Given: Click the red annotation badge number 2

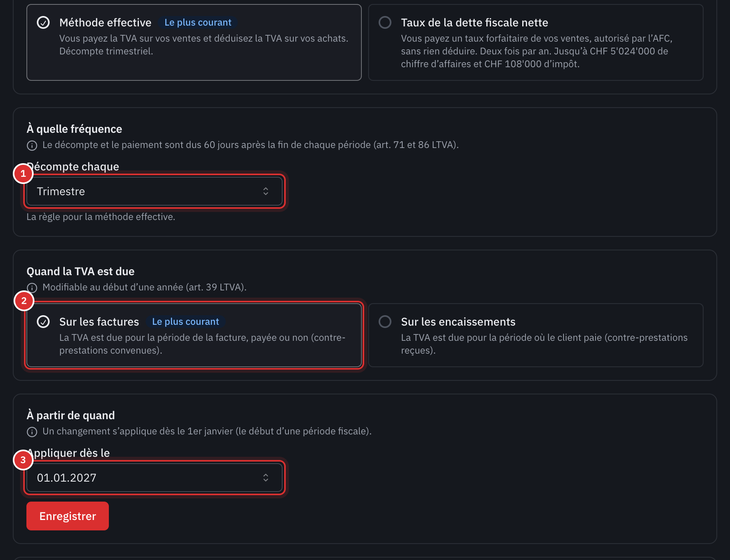Looking at the screenshot, I should point(24,301).
